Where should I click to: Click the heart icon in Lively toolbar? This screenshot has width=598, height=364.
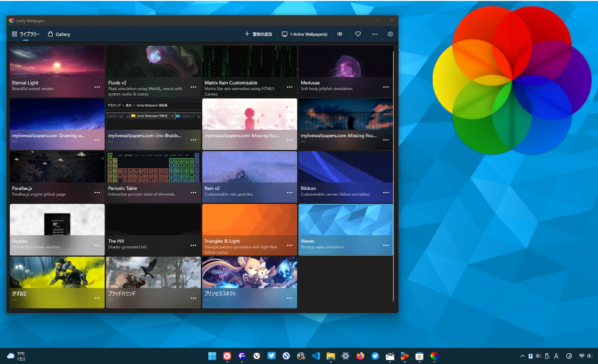[358, 34]
